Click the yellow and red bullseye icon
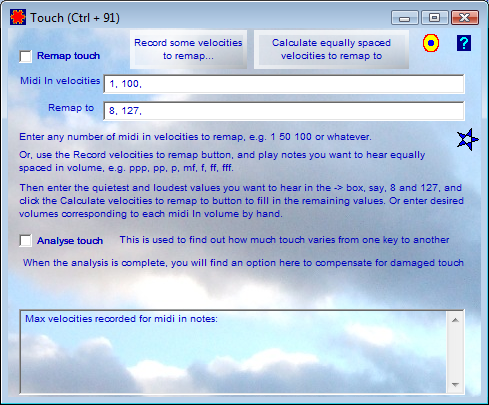Viewport: 489px width, 405px height. (x=431, y=43)
